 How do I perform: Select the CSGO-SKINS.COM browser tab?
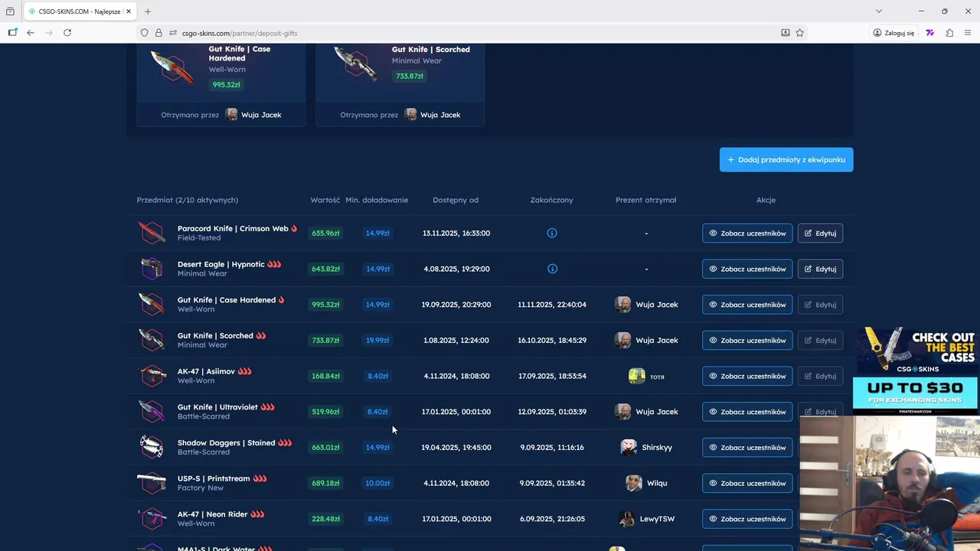pos(80,11)
